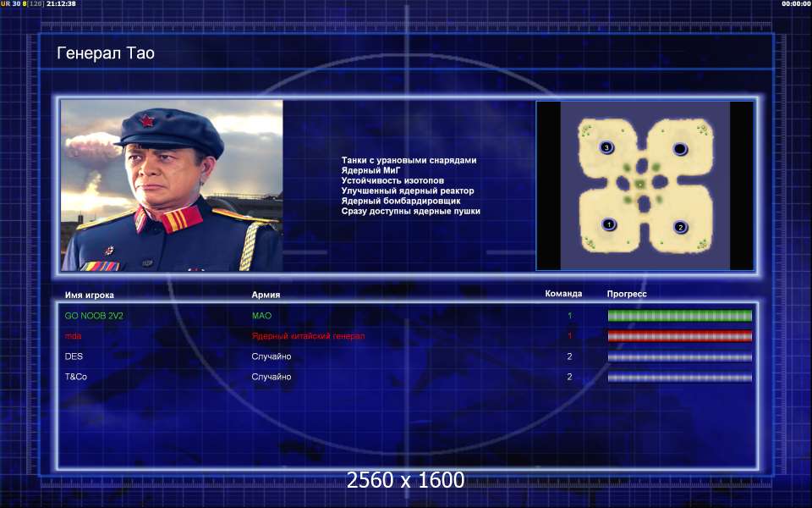Click the 'Команда' column header
The width and height of the screenshot is (812, 508).
[x=563, y=294]
